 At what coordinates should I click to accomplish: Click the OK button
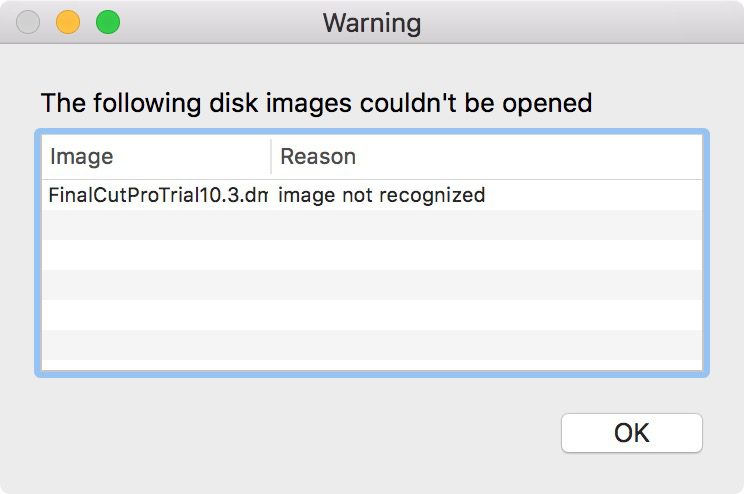tap(631, 433)
